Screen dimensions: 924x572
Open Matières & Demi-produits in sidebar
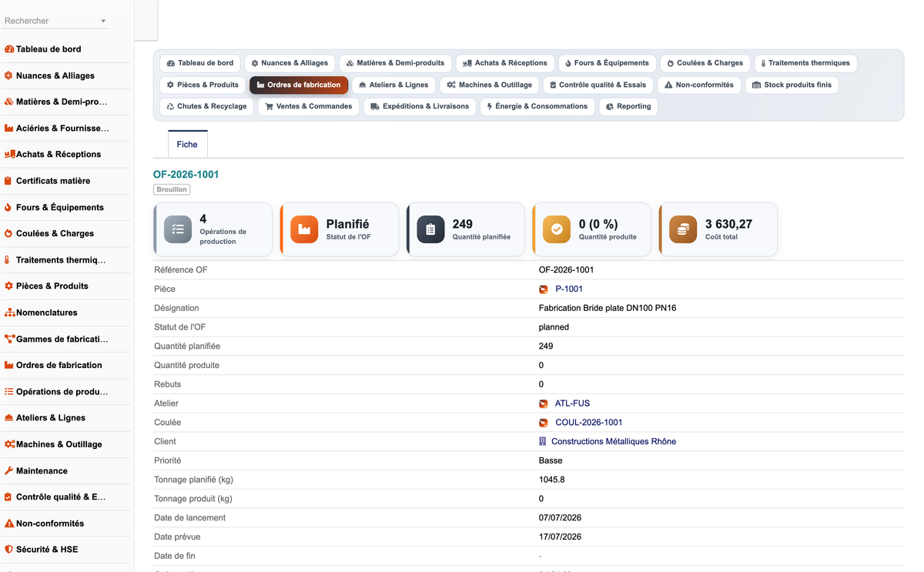point(62,102)
